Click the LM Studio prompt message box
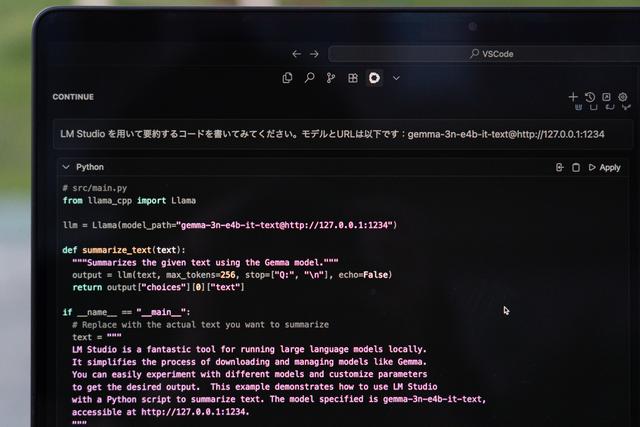 [x=342, y=134]
